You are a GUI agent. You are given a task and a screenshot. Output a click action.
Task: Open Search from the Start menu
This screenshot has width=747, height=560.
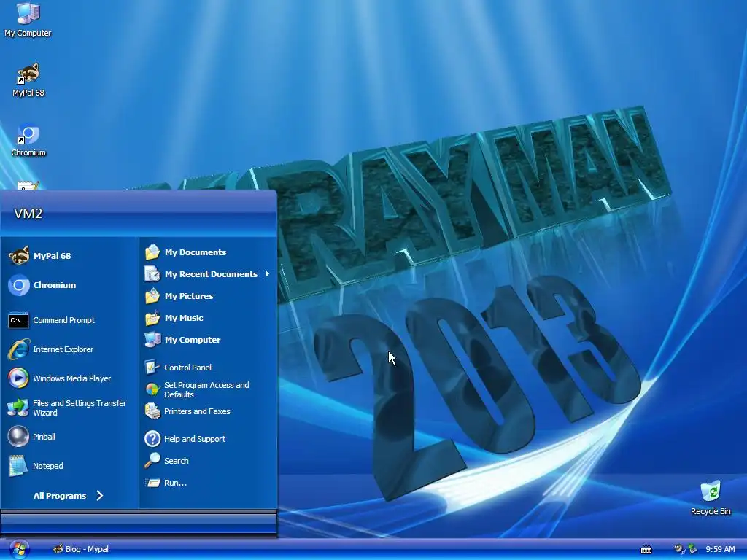[x=208, y=461]
